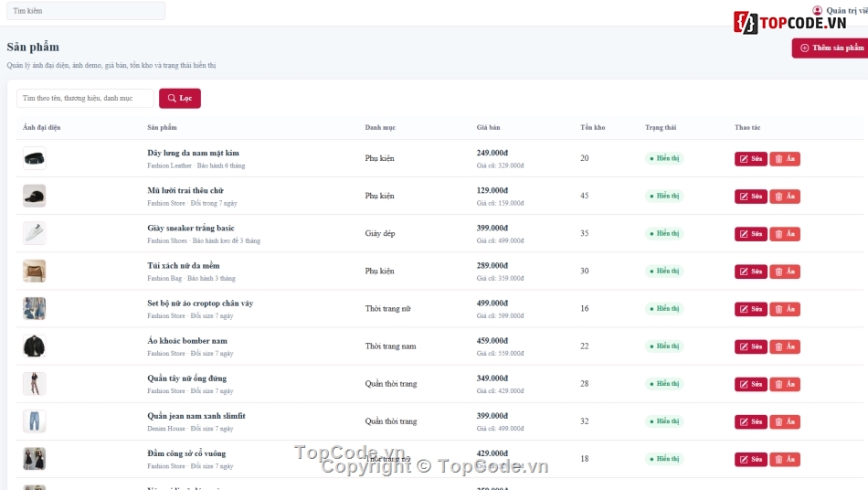Click the 'Tồn kho' column header

point(592,127)
